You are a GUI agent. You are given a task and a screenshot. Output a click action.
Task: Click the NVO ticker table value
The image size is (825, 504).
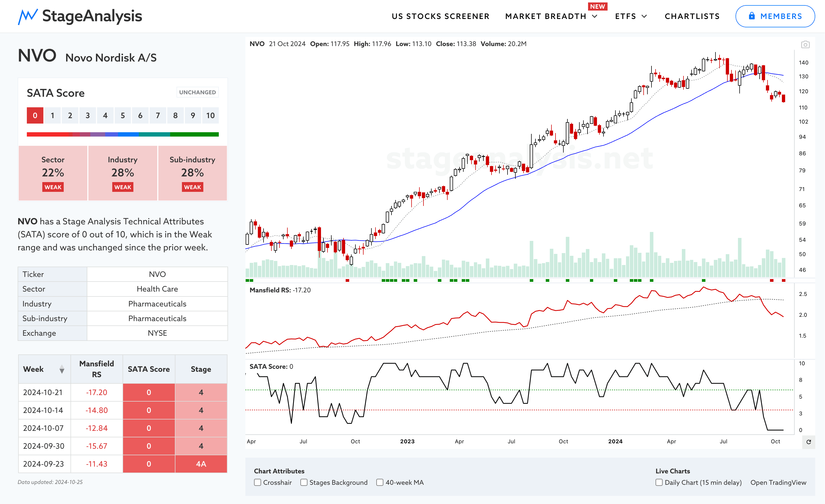click(157, 274)
